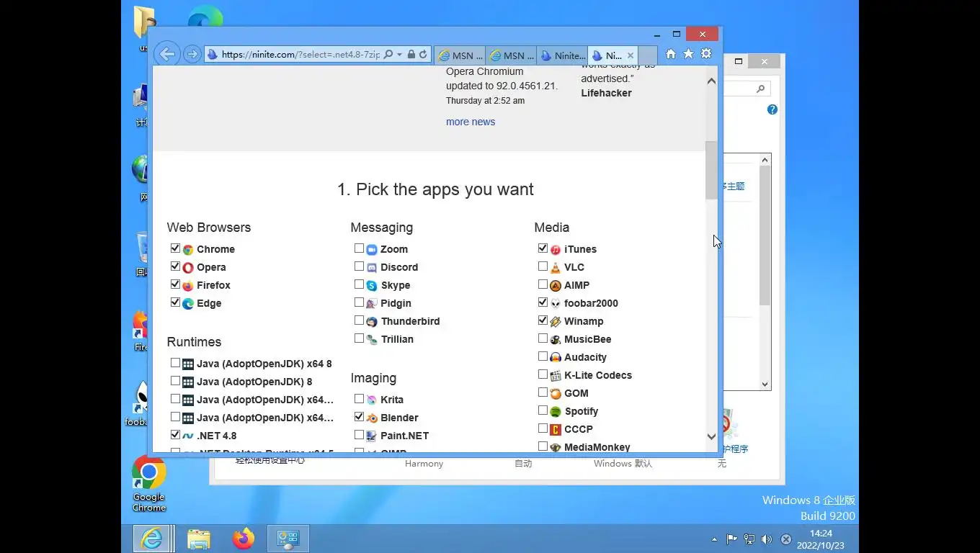The image size is (980, 553).
Task: Click the AIMP icon
Action: pyautogui.click(x=556, y=285)
